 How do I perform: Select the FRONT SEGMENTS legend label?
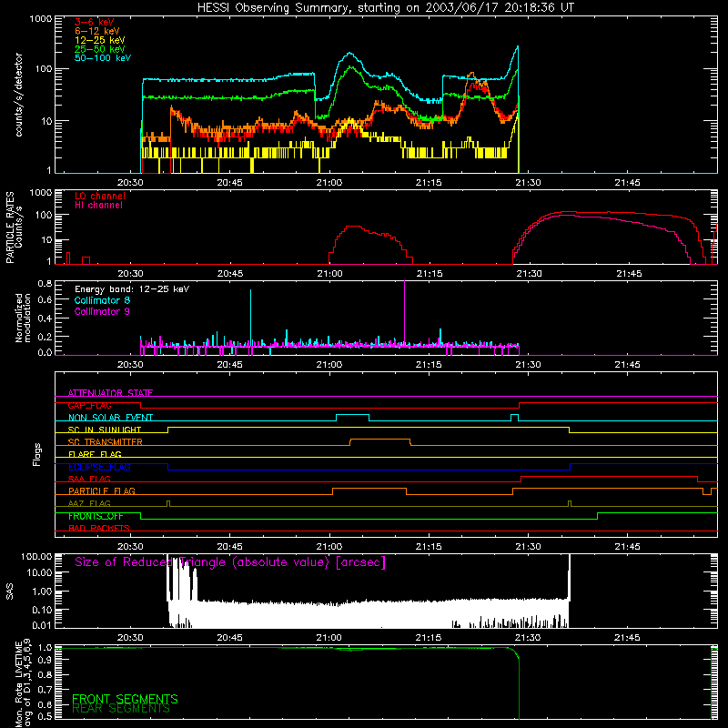click(125, 699)
